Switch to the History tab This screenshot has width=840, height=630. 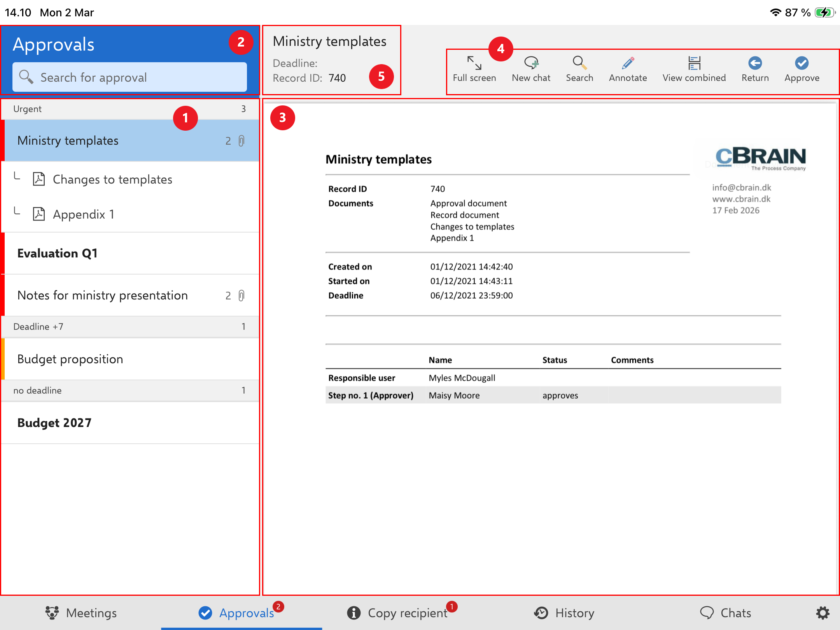[x=564, y=613]
